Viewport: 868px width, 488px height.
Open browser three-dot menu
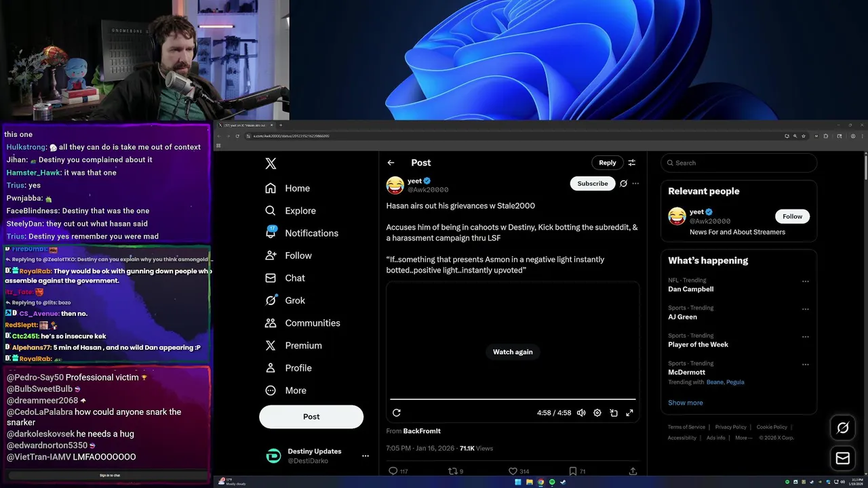862,136
